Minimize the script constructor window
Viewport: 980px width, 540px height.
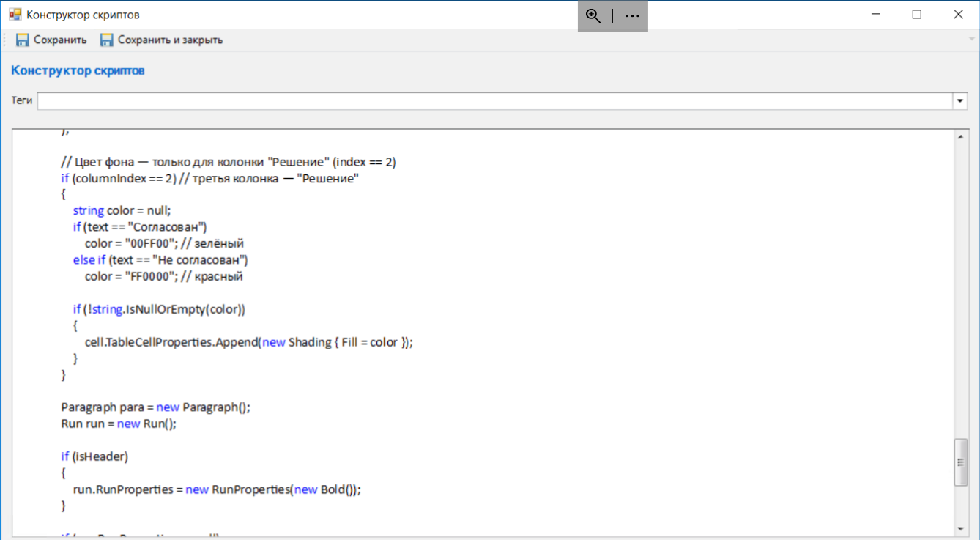tap(875, 15)
